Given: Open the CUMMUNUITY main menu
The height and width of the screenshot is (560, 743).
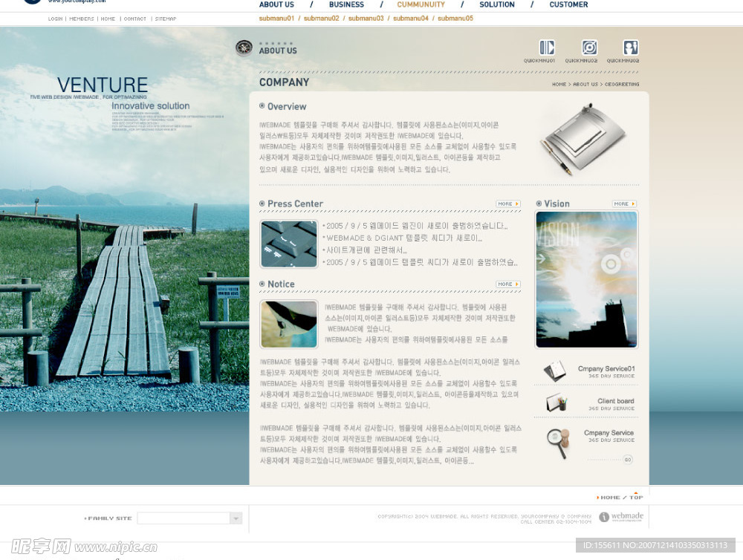Looking at the screenshot, I should point(421,4).
